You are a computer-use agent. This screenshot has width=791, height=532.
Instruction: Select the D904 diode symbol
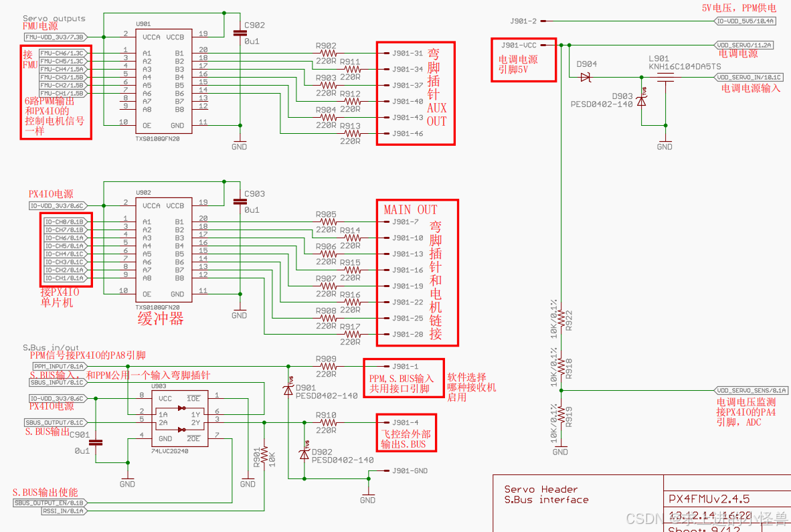(586, 77)
